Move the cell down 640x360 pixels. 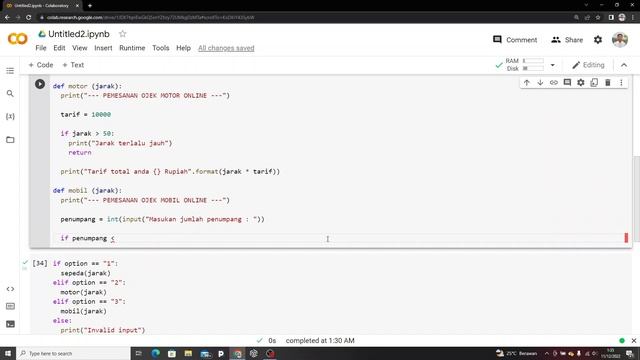coord(540,83)
